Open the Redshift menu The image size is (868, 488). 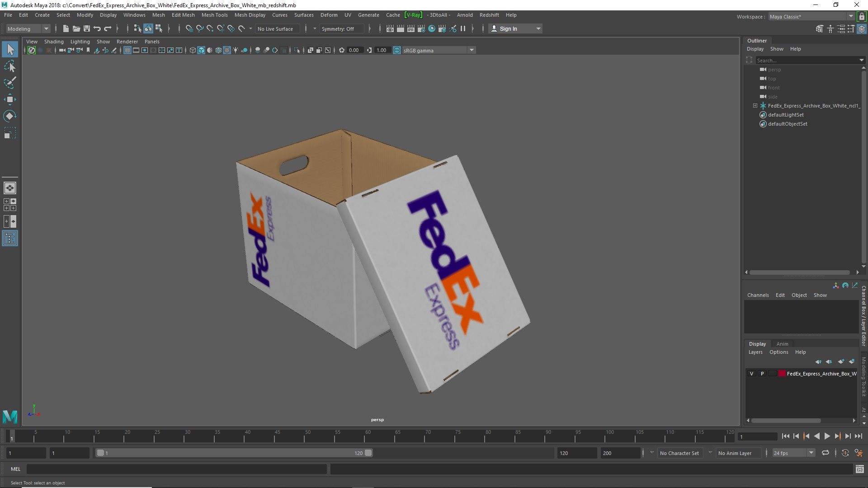pos(489,15)
